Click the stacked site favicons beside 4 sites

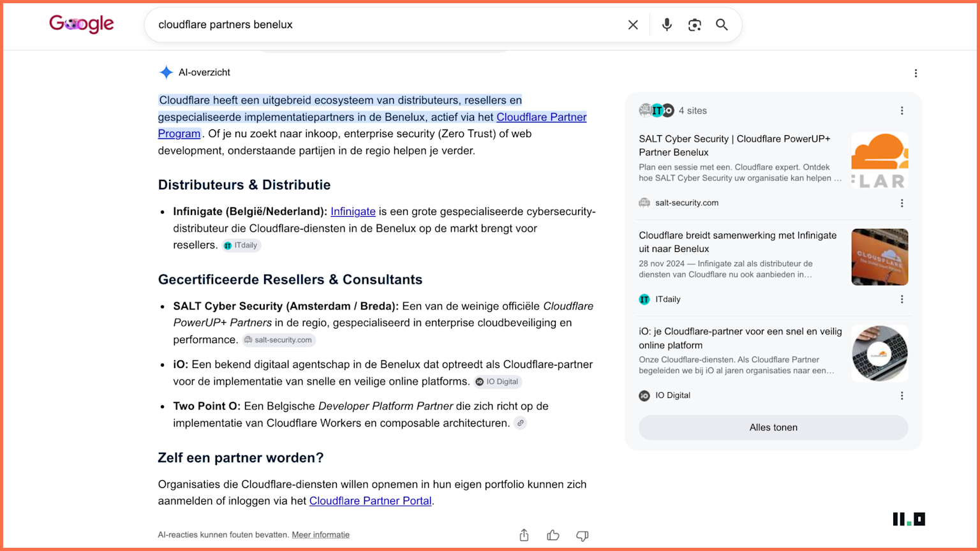pos(657,111)
